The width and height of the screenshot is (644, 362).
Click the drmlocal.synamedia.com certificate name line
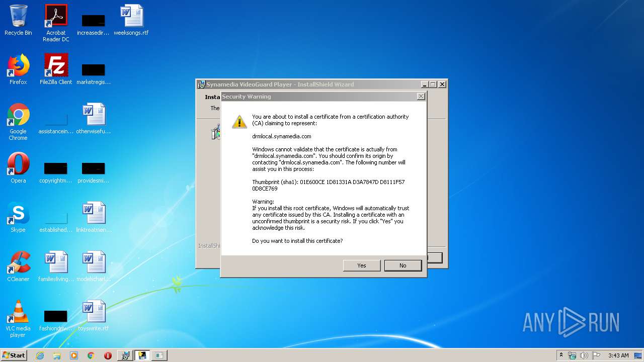pyautogui.click(x=282, y=136)
